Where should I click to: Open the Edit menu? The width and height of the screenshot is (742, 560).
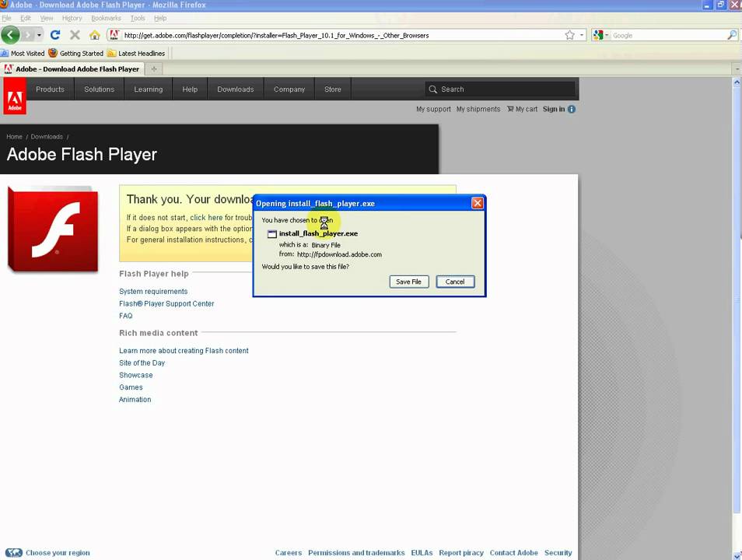[x=26, y=18]
